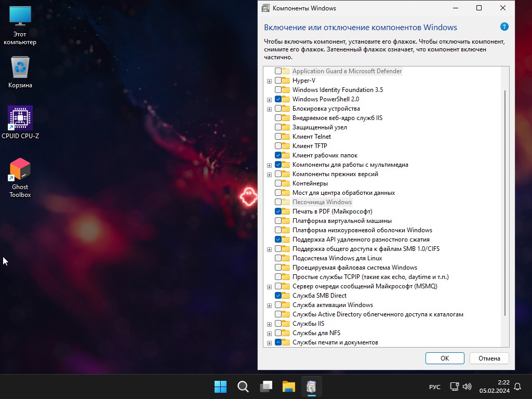Select the Корзина recycle bin icon

[20, 72]
